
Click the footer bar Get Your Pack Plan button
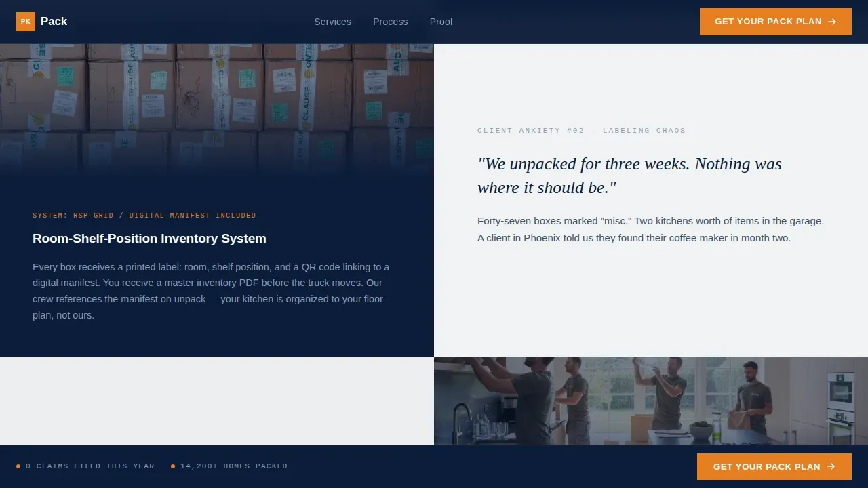[774, 466]
